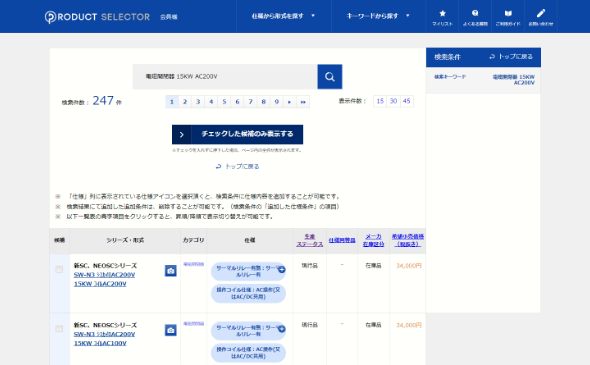Open ご利用ガイド book icon in header

508,17
